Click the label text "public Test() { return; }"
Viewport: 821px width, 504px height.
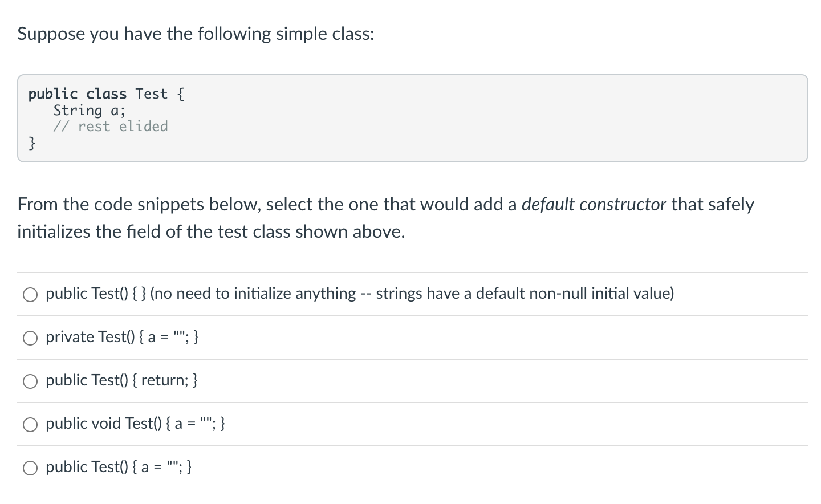pos(121,380)
